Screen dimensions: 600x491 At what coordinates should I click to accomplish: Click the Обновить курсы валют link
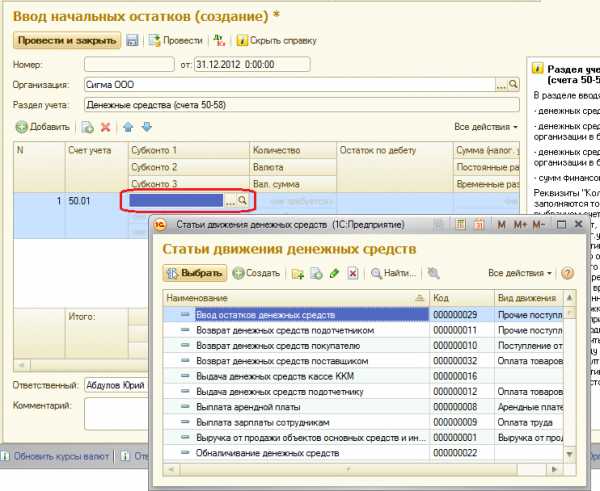[x=62, y=456]
